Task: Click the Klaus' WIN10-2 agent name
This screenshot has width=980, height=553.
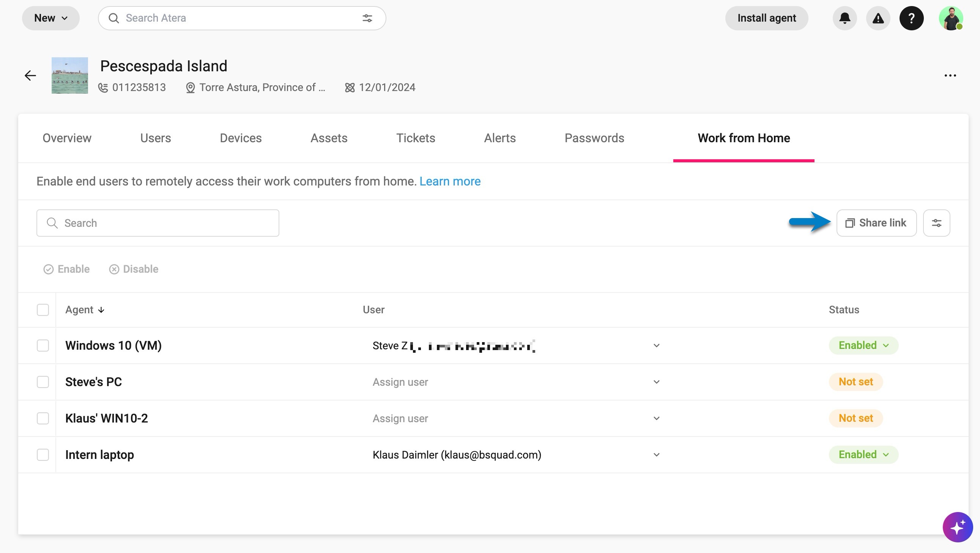Action: tap(107, 418)
